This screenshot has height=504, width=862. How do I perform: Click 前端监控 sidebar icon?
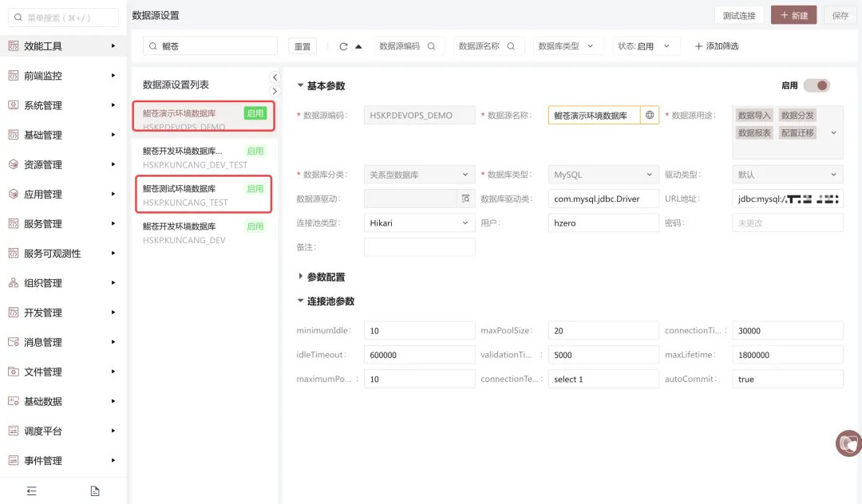tap(14, 76)
